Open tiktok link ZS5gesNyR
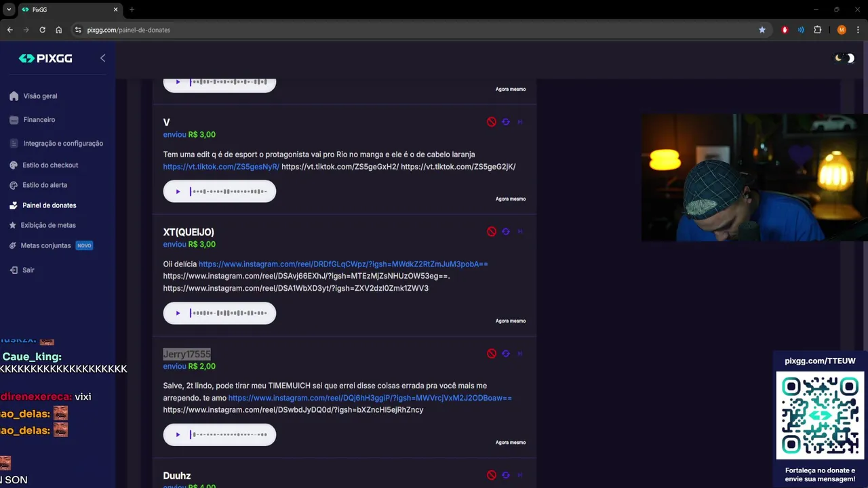This screenshot has width=868, height=488. coord(221,167)
